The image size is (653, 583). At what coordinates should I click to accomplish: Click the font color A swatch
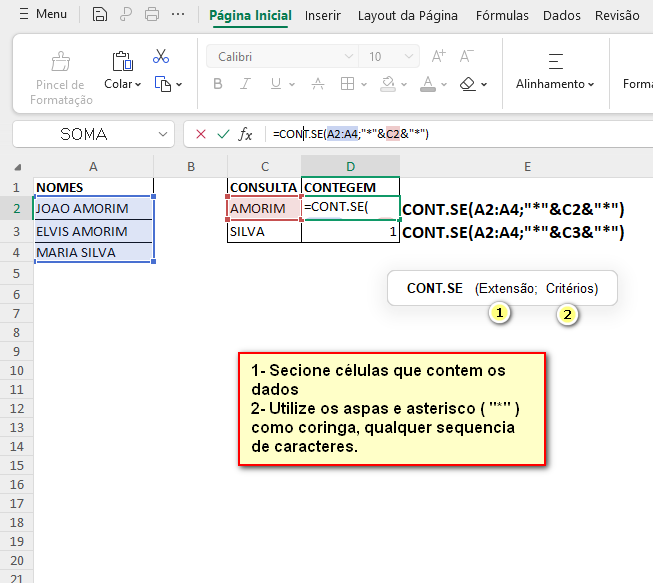(x=428, y=84)
